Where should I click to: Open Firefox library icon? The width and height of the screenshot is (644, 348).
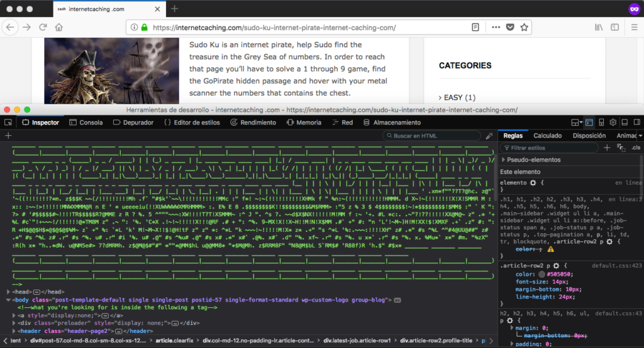pos(599,28)
